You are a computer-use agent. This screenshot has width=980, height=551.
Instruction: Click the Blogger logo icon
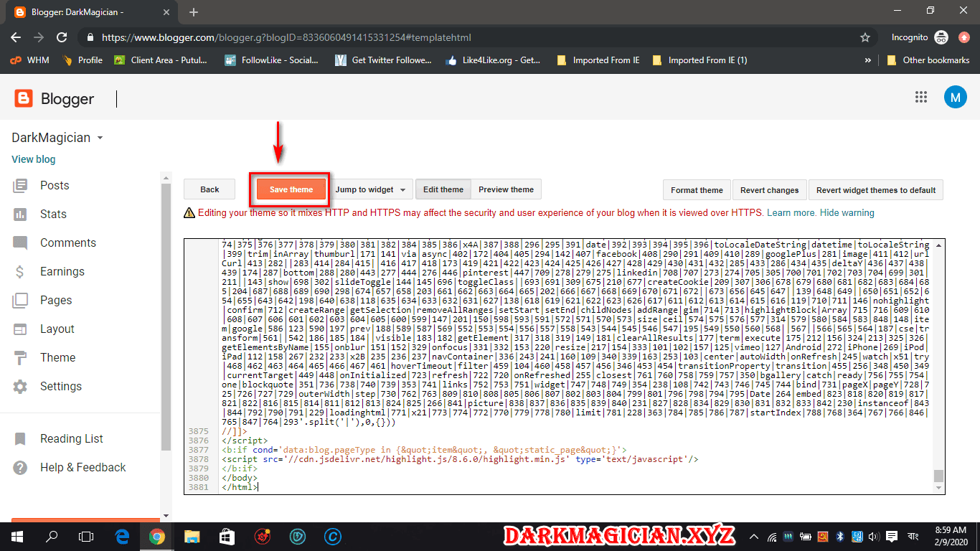(x=24, y=98)
